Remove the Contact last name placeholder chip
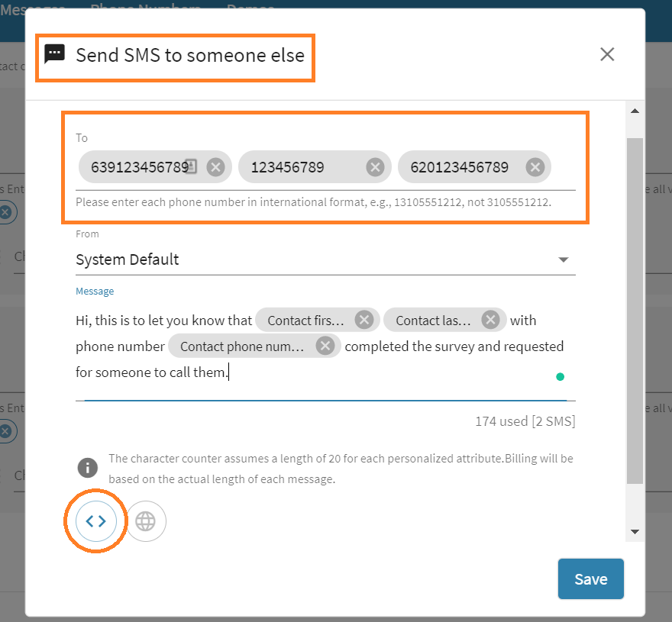Viewport: 672px width, 622px height. 492,320
